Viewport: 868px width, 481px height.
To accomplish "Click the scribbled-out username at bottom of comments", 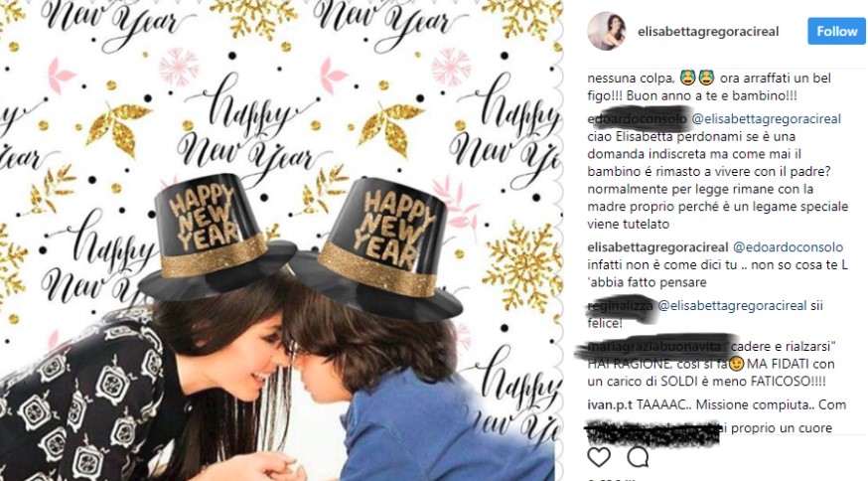I will pyautogui.click(x=652, y=432).
